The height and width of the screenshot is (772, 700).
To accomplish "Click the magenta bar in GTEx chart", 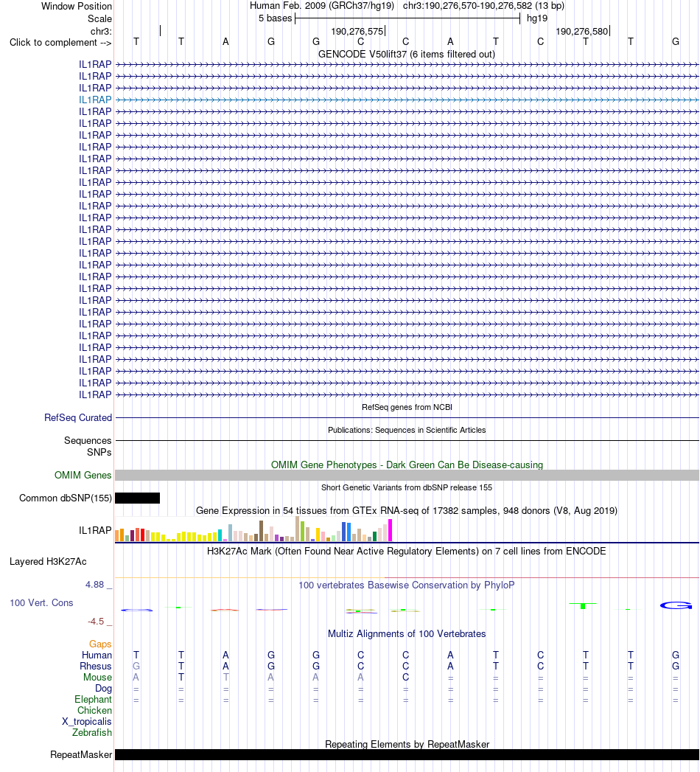I will [390, 530].
